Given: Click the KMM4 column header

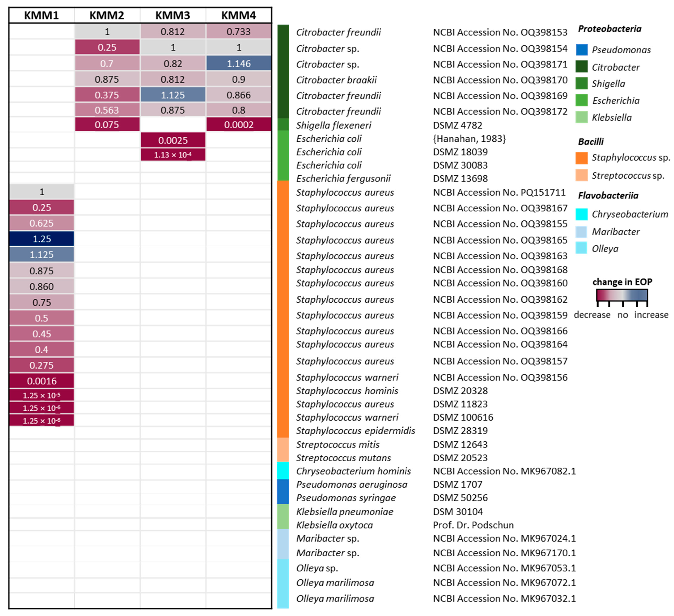Looking at the screenshot, I should point(239,15).
